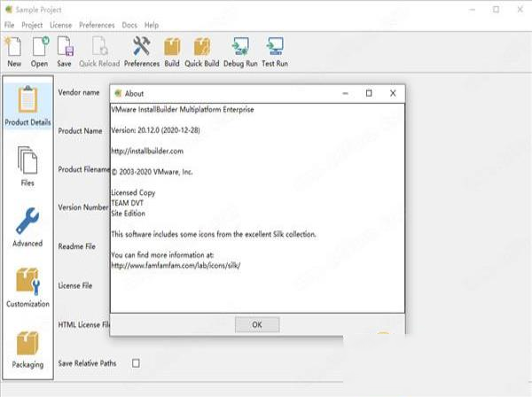
Task: Open the Docs menu
Action: click(x=129, y=26)
